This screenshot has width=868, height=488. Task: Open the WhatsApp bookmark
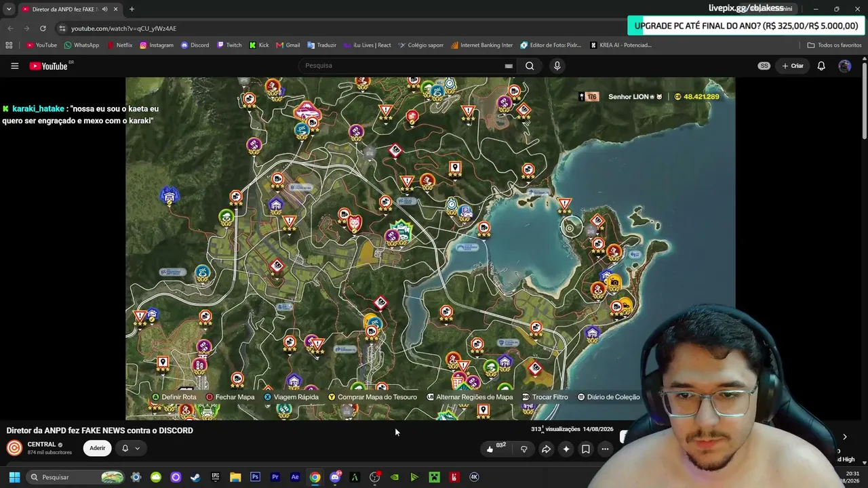tap(81, 45)
